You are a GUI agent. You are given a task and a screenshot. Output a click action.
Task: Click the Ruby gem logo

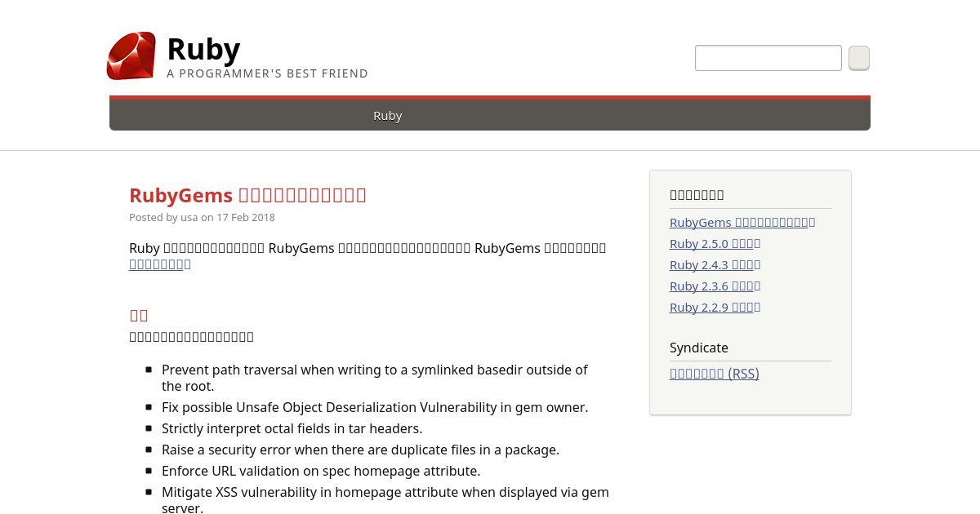(x=131, y=55)
